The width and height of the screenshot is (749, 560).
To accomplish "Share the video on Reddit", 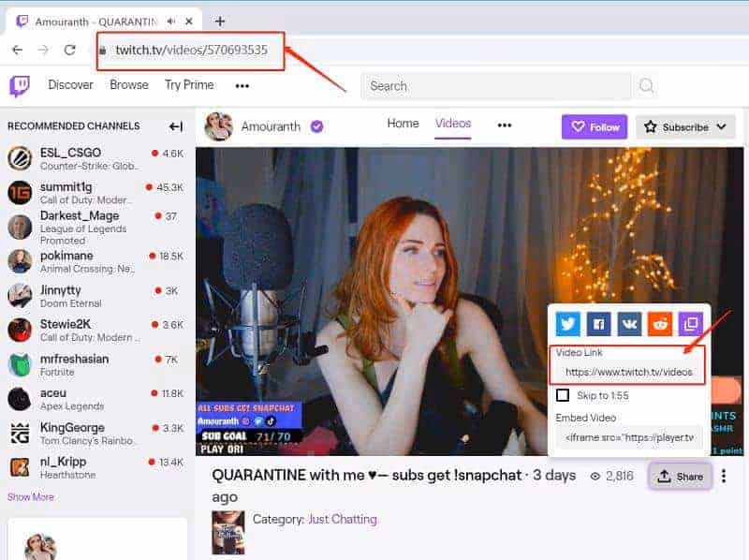I will pyautogui.click(x=660, y=324).
